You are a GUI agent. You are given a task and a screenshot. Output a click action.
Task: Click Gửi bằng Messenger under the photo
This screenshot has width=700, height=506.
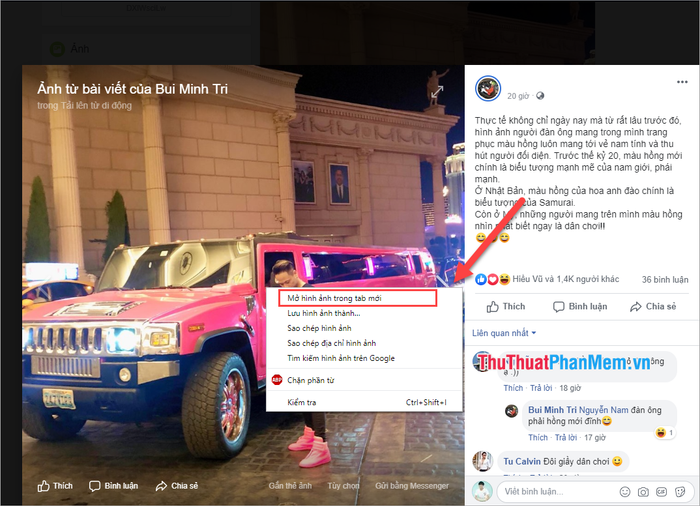(x=412, y=486)
